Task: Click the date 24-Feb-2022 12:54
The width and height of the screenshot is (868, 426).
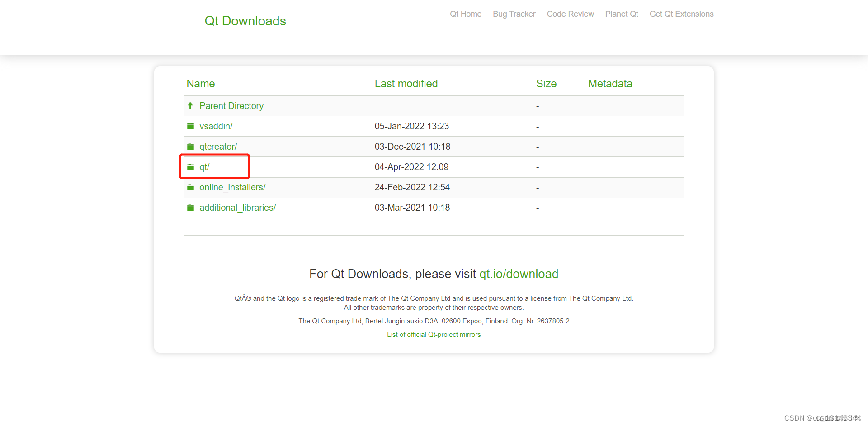Action: pos(412,187)
